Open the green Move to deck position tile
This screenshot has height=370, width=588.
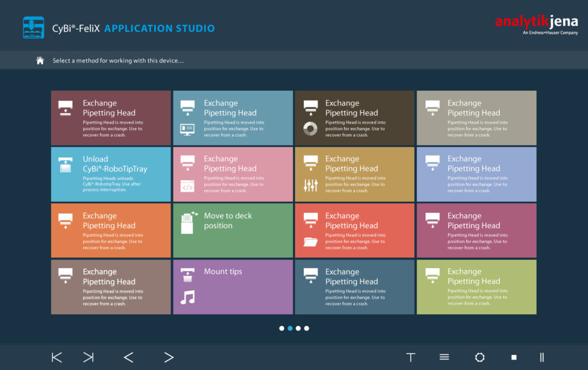233,230
